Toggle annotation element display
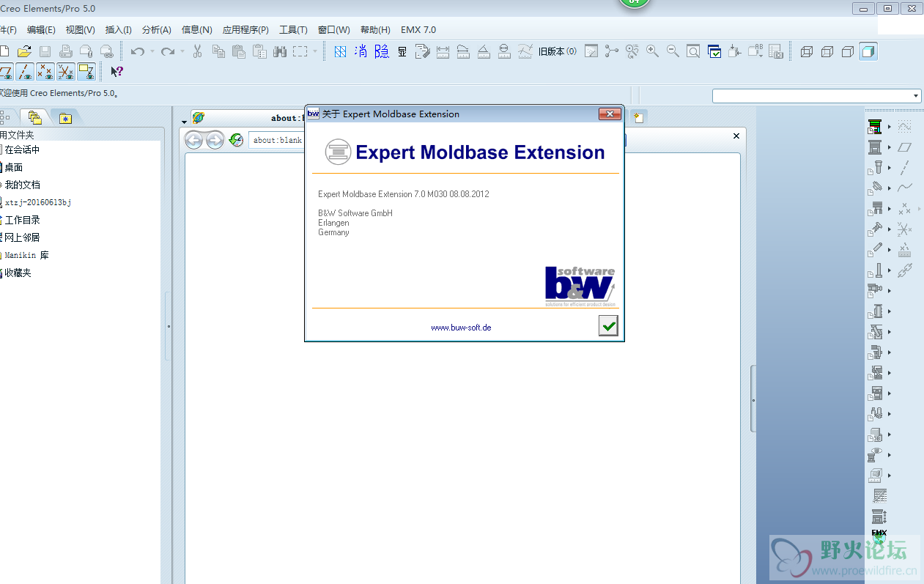This screenshot has width=924, height=584. 86,72
